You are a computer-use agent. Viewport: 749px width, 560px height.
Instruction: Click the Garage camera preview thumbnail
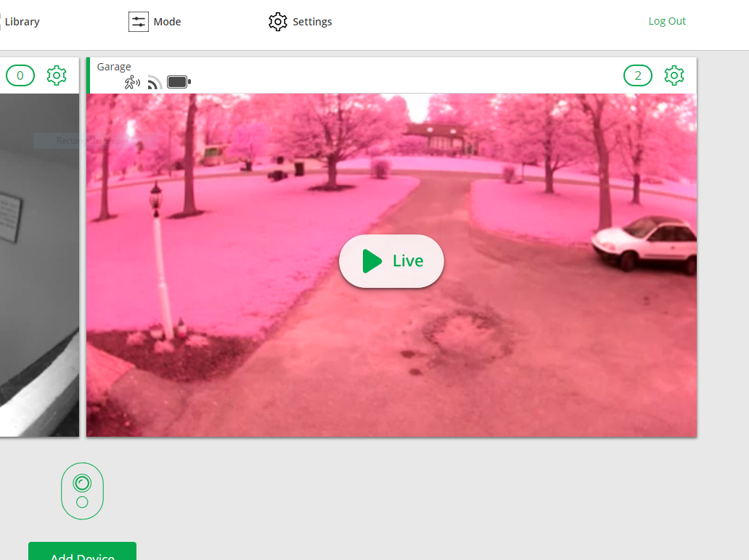tap(391, 261)
